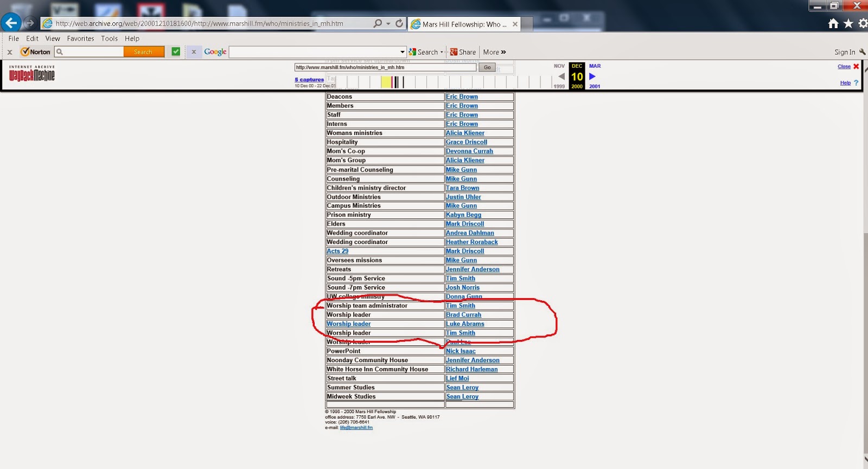
Task: Click the Wayback Go button
Action: (x=487, y=67)
